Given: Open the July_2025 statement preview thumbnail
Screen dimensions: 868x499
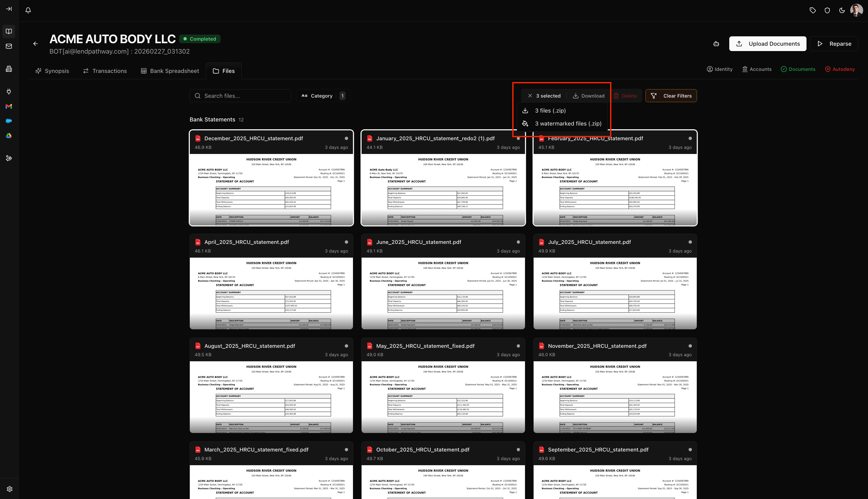Looking at the screenshot, I should tap(615, 293).
